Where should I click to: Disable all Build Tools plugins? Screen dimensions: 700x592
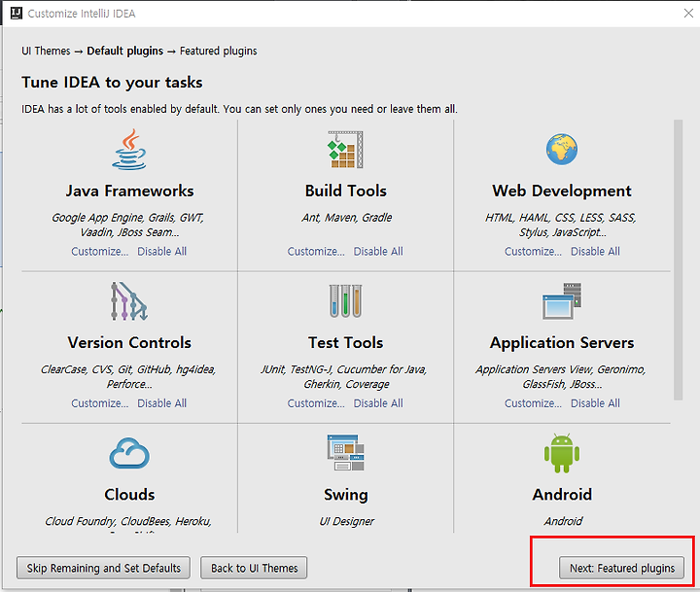(378, 252)
